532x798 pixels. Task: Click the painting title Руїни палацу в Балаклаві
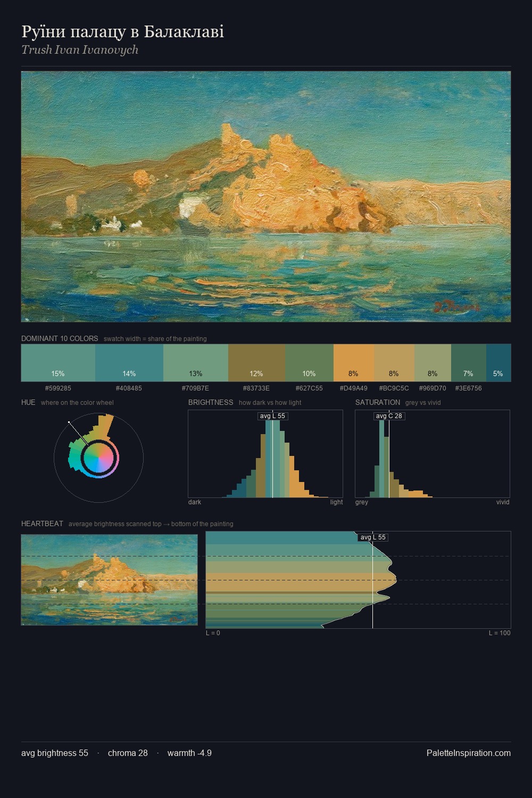point(122,32)
